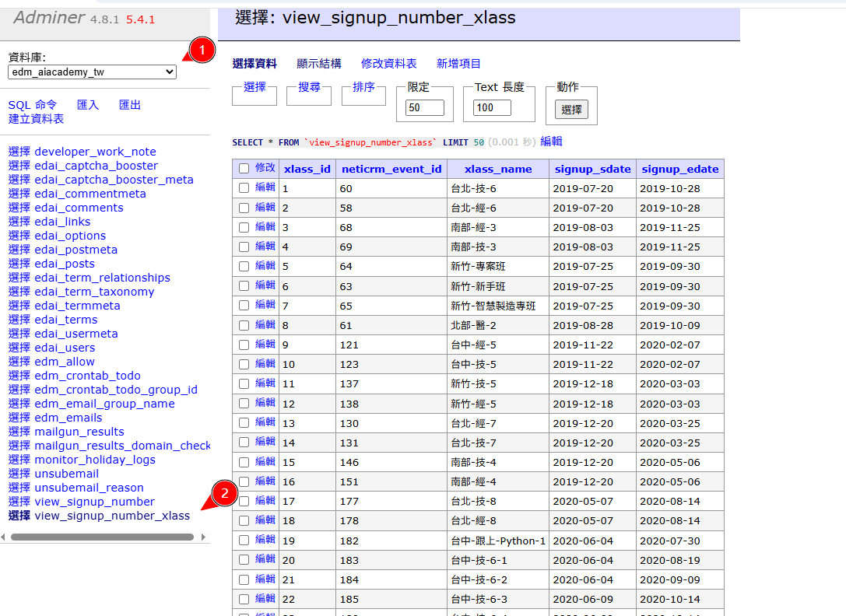Open the 修改資料表 tab
Image resolution: width=846 pixels, height=616 pixels.
coord(388,64)
